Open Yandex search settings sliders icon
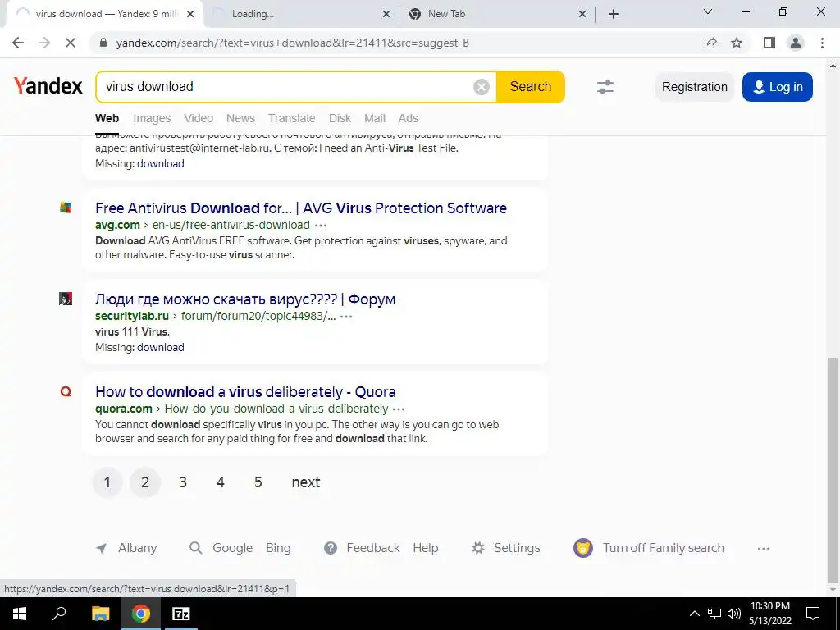The image size is (840, 630). [605, 87]
